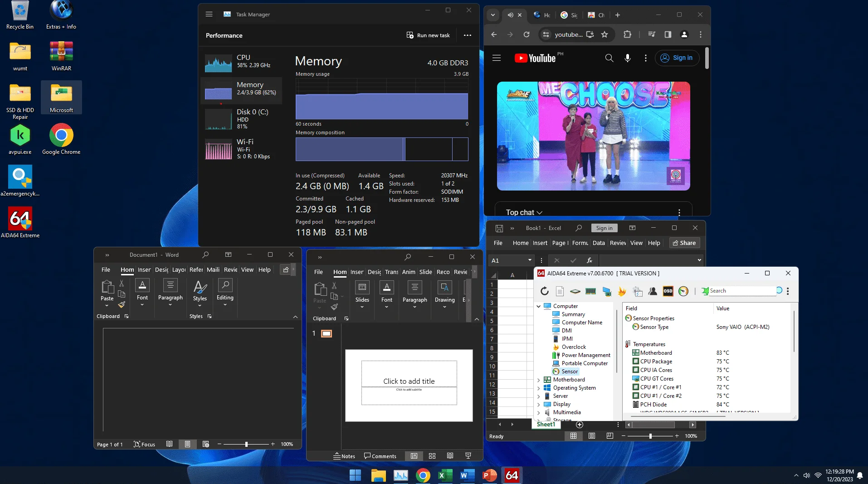Click the Sign in button in Excel
The image size is (868, 484).
[604, 228]
